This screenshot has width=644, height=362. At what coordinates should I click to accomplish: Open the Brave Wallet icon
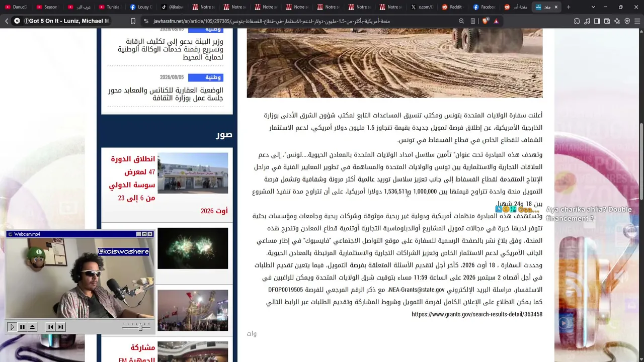click(607, 21)
